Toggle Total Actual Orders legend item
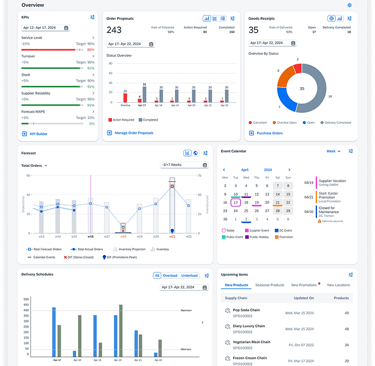Image resolution: width=375 pixels, height=366 pixels. 87,249
